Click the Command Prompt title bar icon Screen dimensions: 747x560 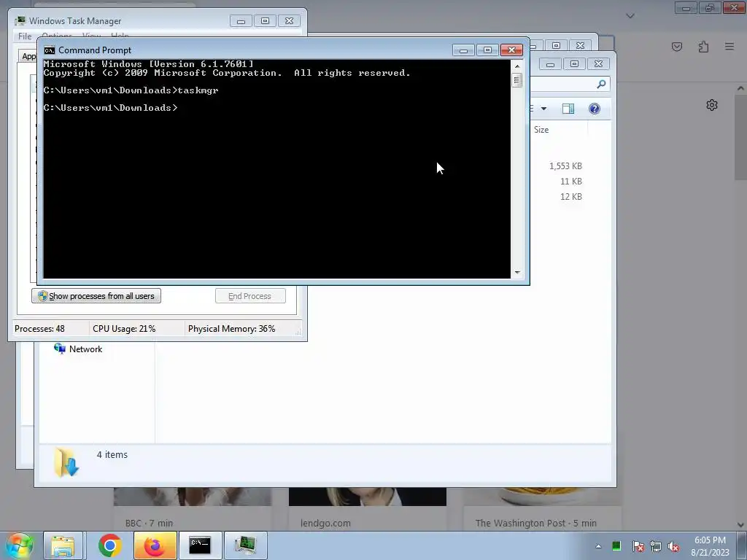(49, 50)
